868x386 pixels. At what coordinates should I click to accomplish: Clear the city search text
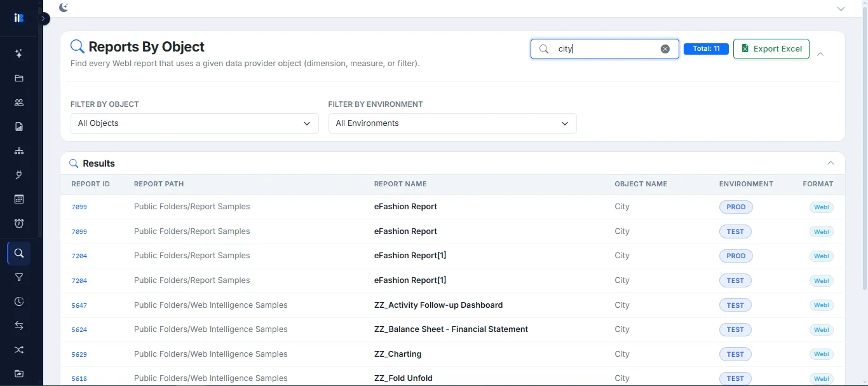coord(665,49)
